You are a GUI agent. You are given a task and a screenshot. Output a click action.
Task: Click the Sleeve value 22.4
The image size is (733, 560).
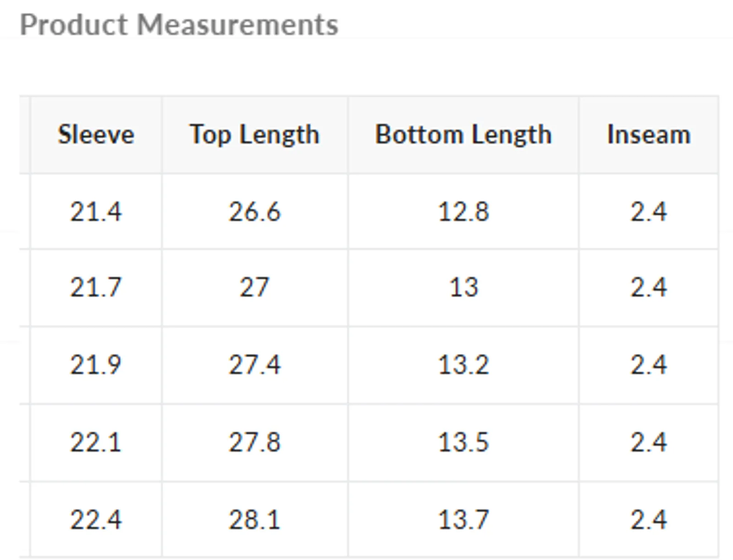tap(96, 520)
